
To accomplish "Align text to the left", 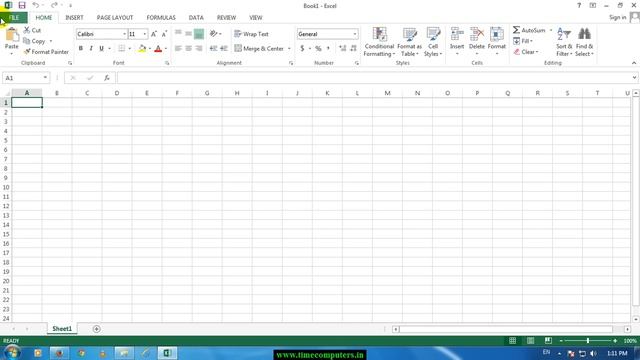I will (178, 49).
